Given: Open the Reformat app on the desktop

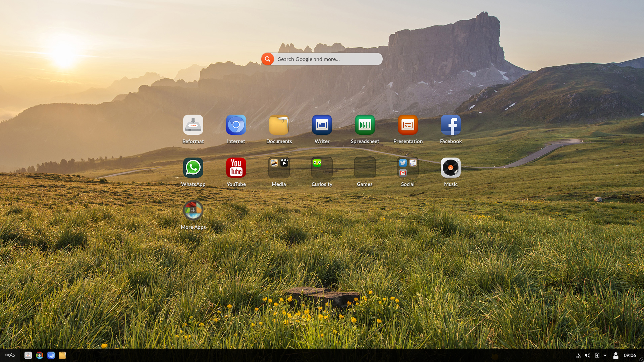Looking at the screenshot, I should pos(193,125).
